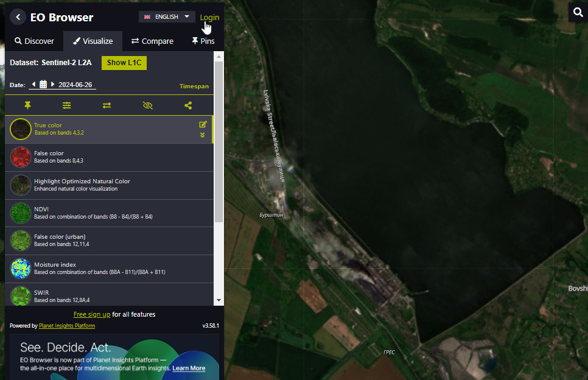Click the Show L1C button
The height and width of the screenshot is (380, 588).
coord(124,63)
